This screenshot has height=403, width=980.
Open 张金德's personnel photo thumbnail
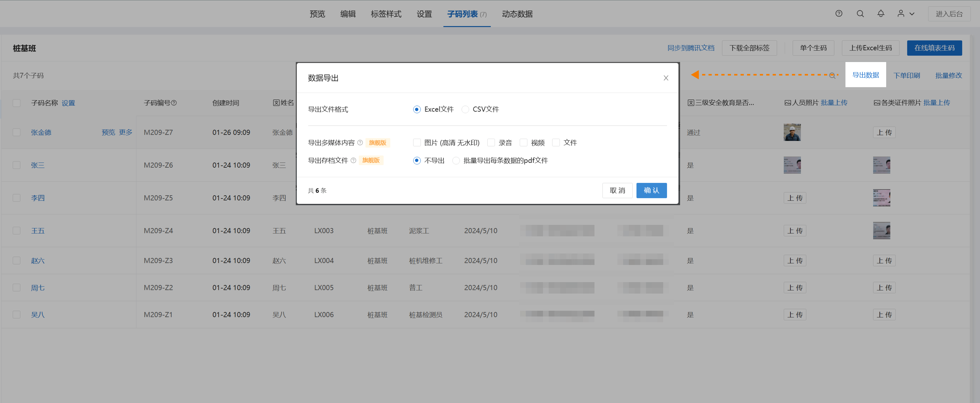(792, 132)
